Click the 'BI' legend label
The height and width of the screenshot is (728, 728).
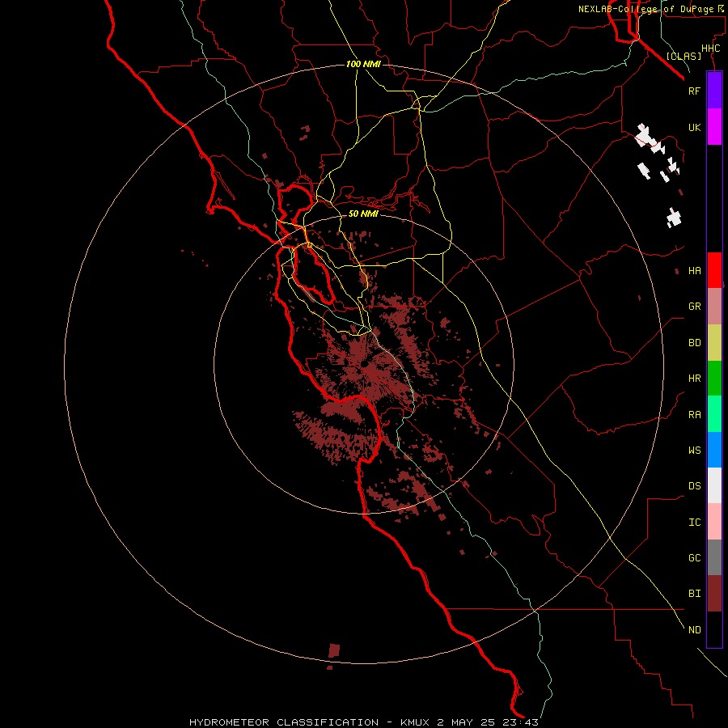coord(695,594)
